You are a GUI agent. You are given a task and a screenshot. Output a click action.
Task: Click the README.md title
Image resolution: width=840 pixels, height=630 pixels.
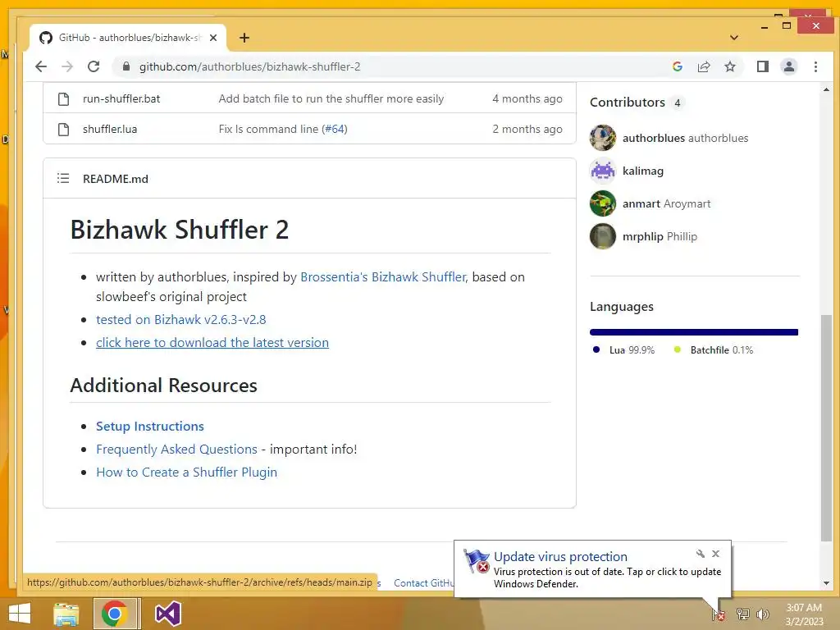click(x=115, y=179)
